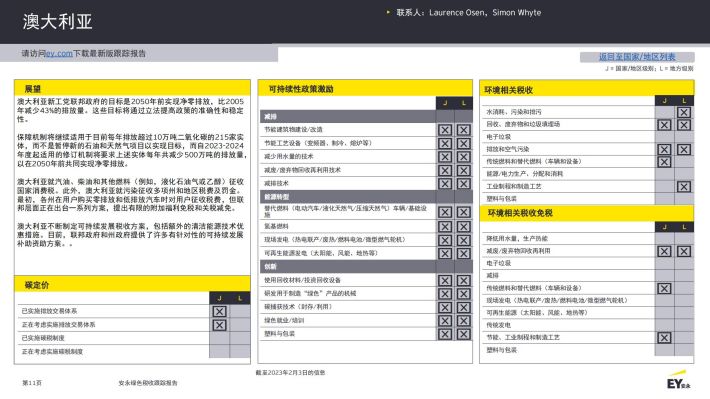
Task: Follow the 返回至国家/地区列表 link
Action: (x=637, y=57)
